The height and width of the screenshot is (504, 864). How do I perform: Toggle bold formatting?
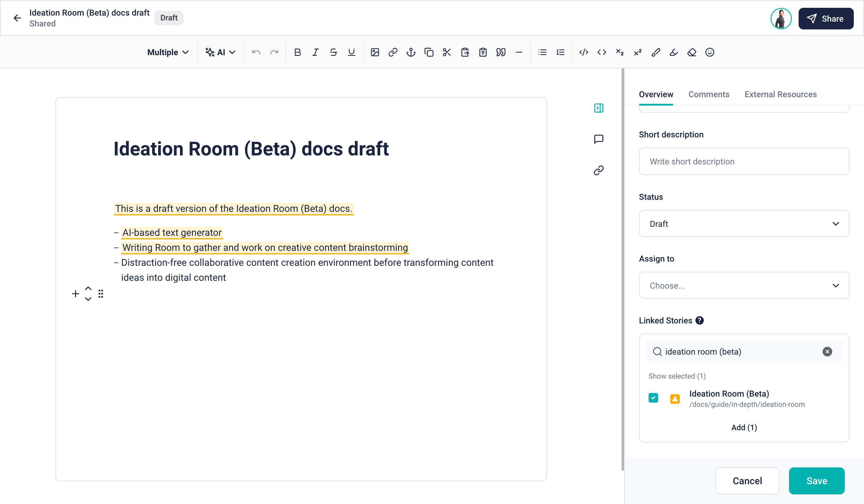(298, 52)
